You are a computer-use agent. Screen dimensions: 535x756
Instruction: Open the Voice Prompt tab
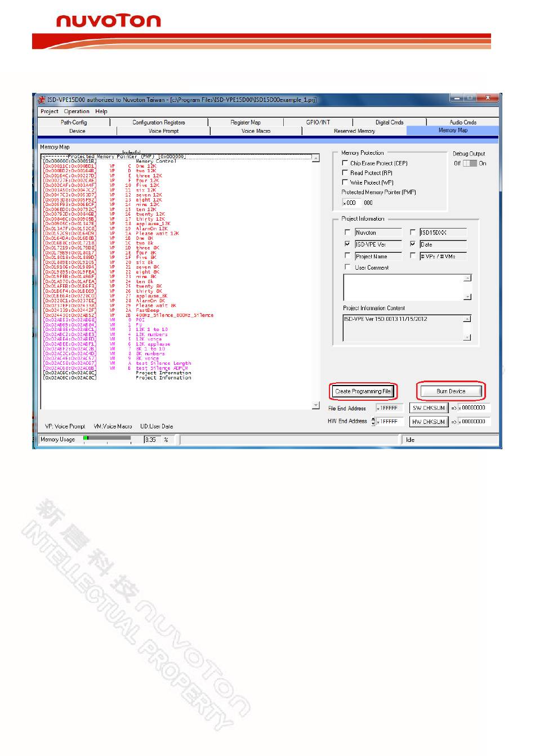click(163, 131)
